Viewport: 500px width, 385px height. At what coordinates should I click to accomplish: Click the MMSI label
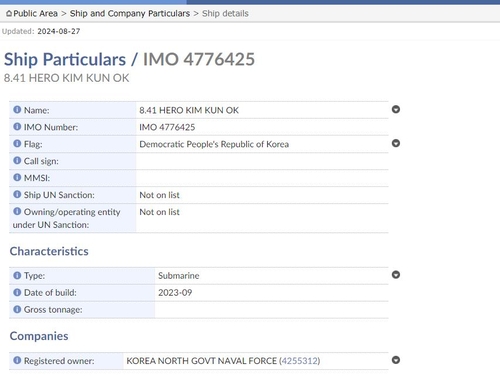point(37,178)
